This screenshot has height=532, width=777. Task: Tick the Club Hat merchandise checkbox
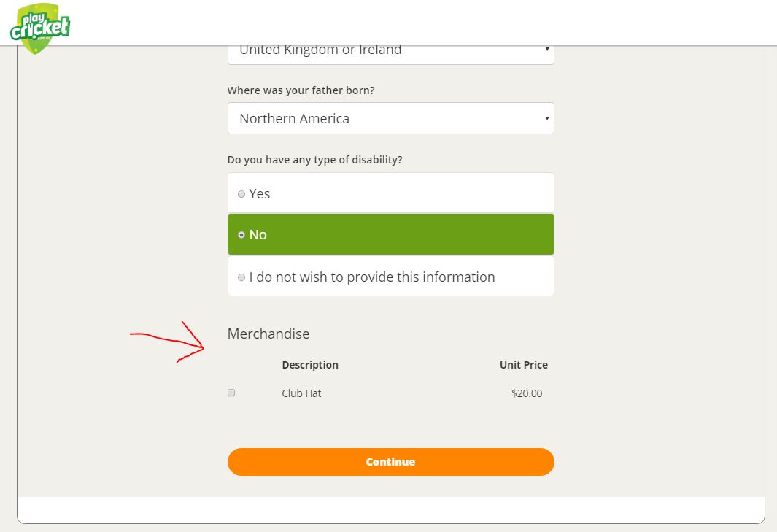(231, 393)
